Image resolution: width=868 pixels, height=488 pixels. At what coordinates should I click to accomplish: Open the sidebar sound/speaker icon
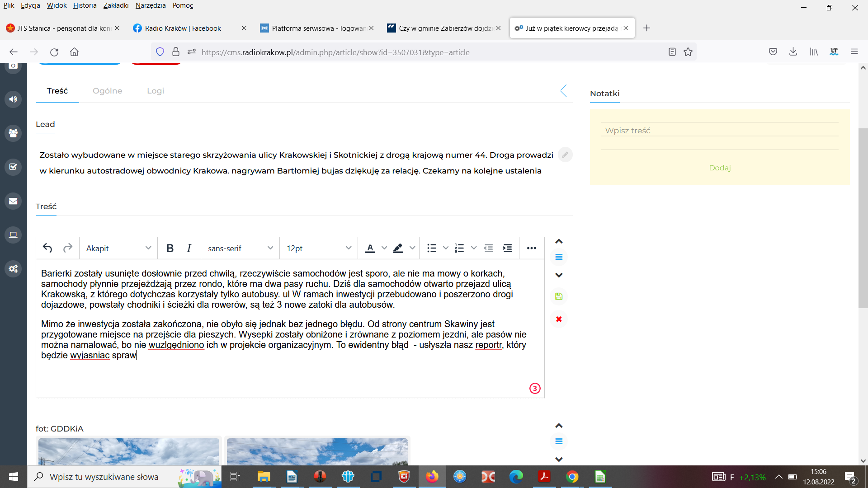coord(13,99)
